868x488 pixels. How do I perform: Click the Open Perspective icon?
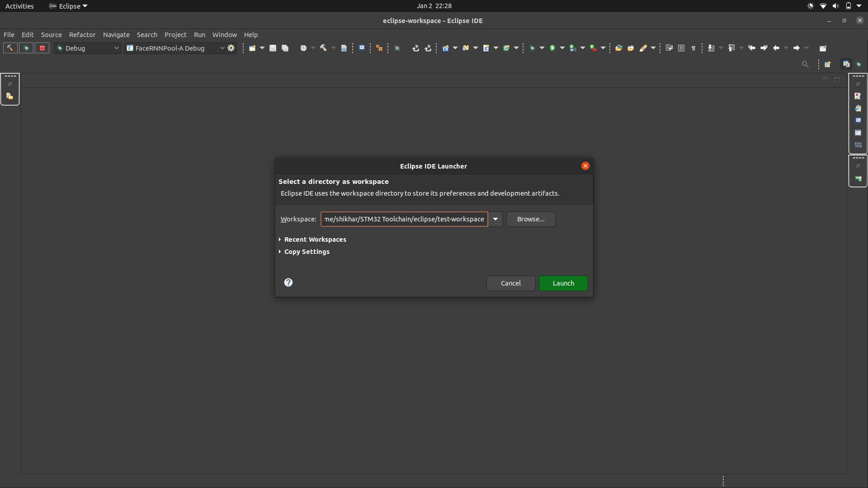tap(827, 64)
